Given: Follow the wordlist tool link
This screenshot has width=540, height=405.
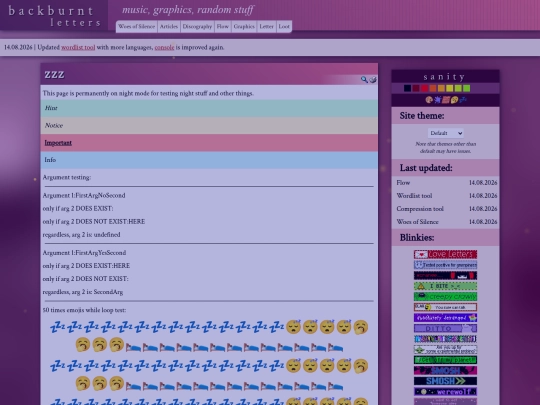Looking at the screenshot, I should point(78,48).
